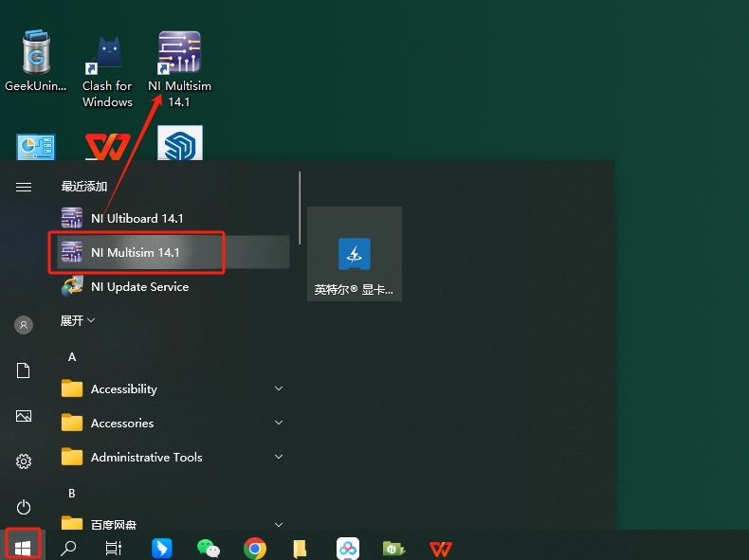The height and width of the screenshot is (560, 749).
Task: Launch NI Multisim 14.1 from Start list
Action: (x=173, y=252)
